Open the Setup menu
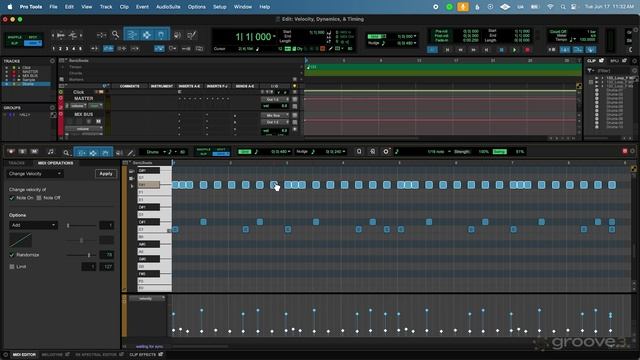This screenshot has width=640, height=360. pyautogui.click(x=220, y=7)
